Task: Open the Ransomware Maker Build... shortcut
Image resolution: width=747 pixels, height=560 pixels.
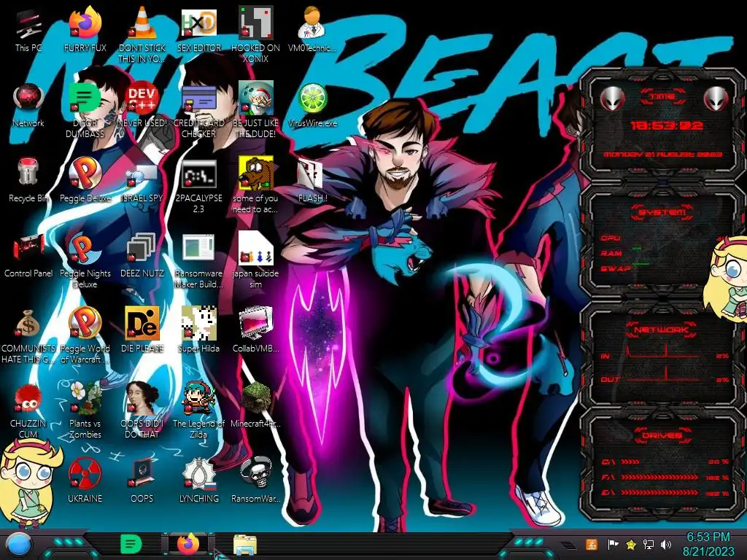Action: tap(198, 260)
